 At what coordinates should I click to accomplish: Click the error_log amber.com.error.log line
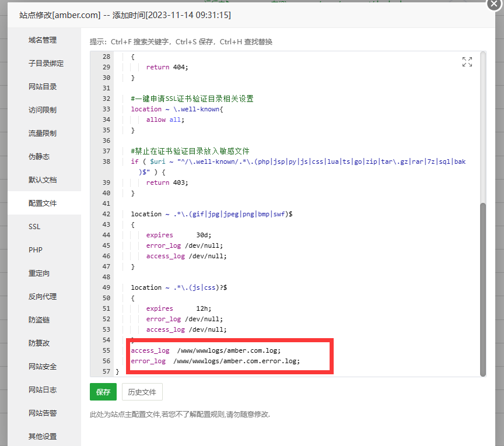click(215, 361)
